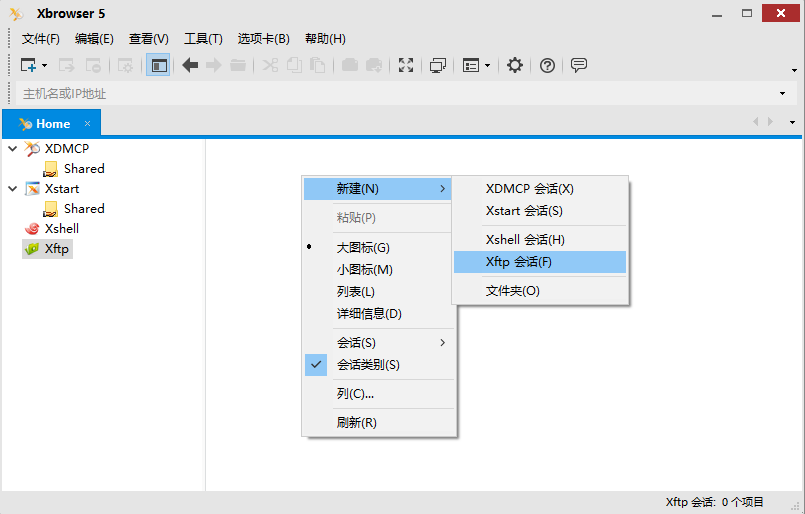Select Xstart in the session tree

pos(62,188)
